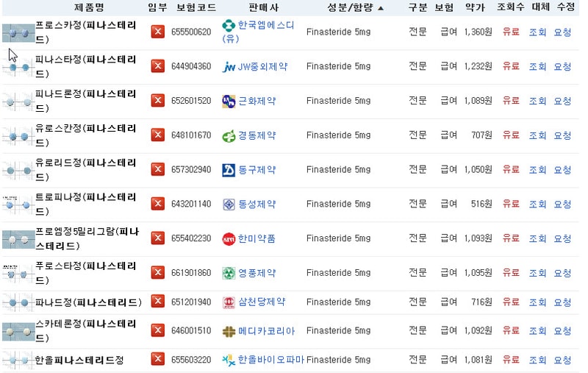Click the 수정 column header
The height and width of the screenshot is (373, 588).
pyautogui.click(x=565, y=7)
